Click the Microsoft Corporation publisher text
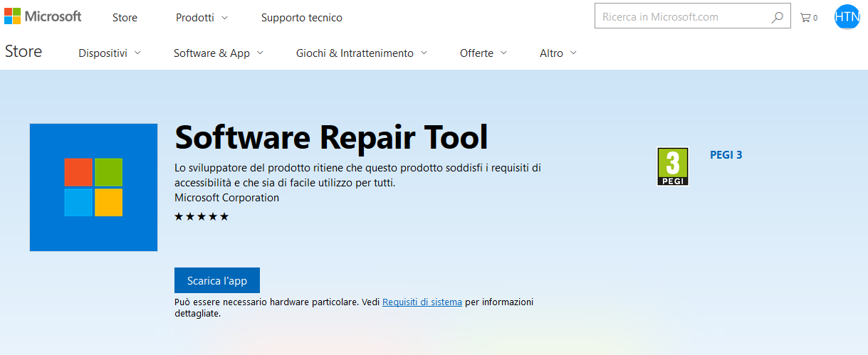 click(x=227, y=197)
